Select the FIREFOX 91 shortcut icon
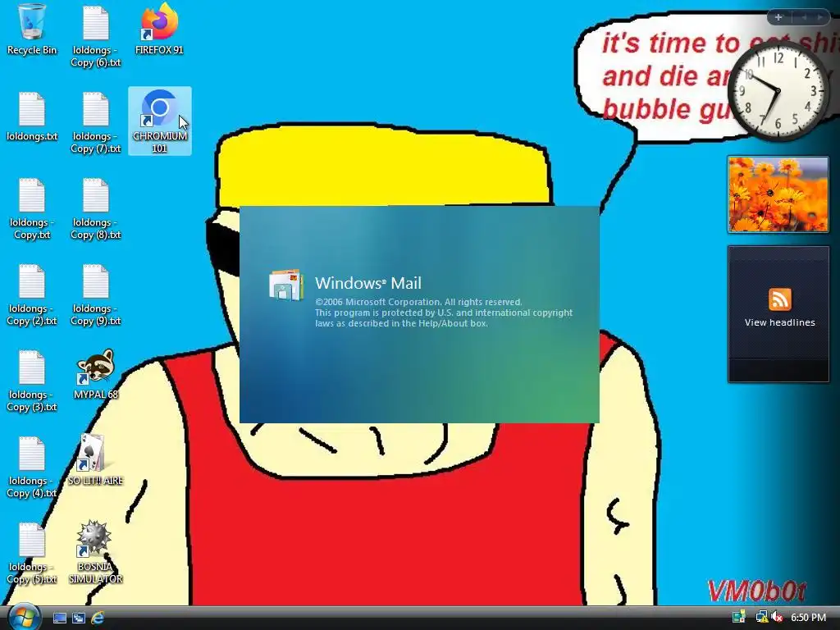The height and width of the screenshot is (630, 840). coord(159,30)
